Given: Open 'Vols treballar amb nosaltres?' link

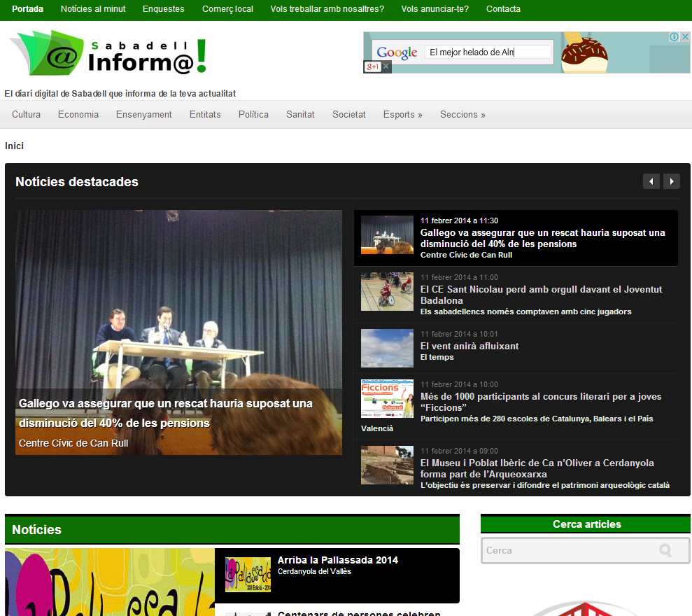Looking at the screenshot, I should (327, 9).
